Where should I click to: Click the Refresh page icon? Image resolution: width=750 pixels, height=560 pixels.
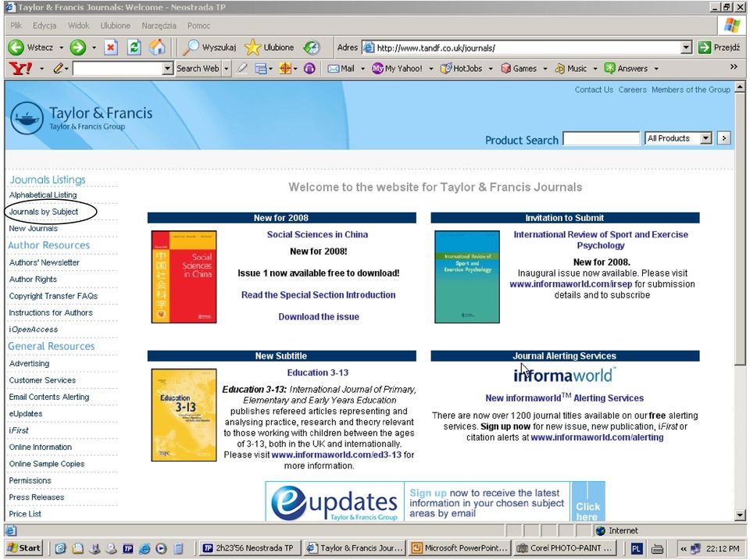click(x=134, y=48)
